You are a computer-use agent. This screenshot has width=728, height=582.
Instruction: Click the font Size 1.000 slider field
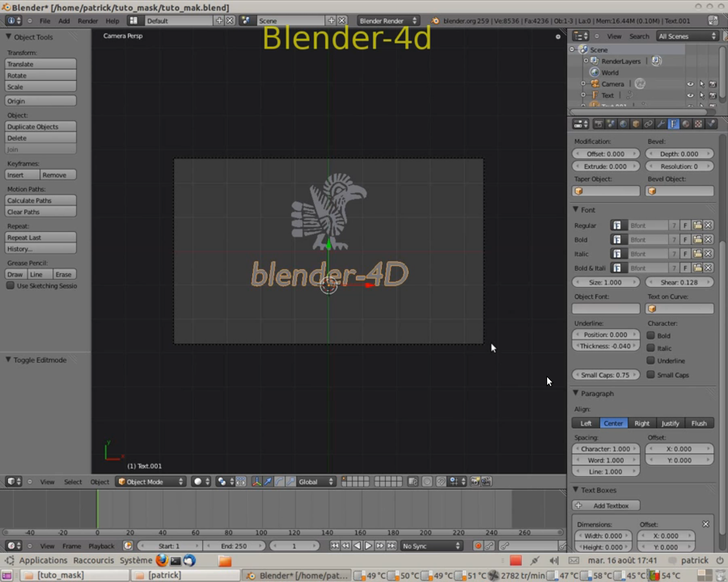[x=606, y=282]
